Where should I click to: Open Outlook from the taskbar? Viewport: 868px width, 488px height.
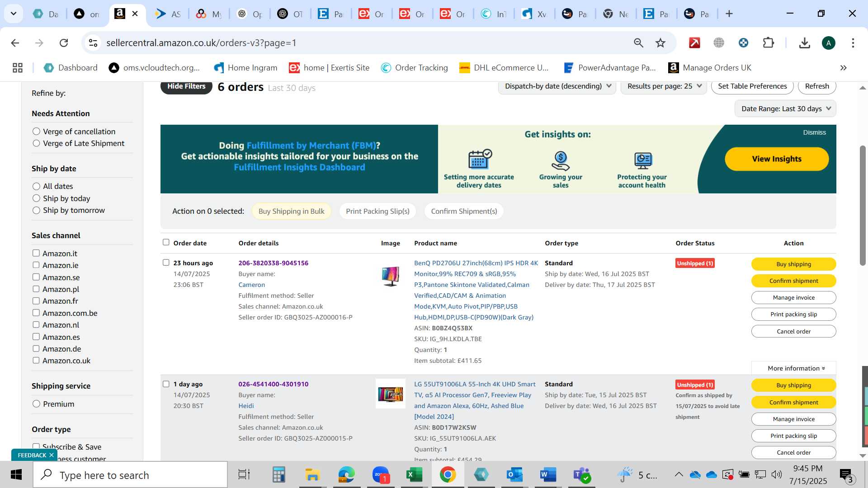coord(514,475)
